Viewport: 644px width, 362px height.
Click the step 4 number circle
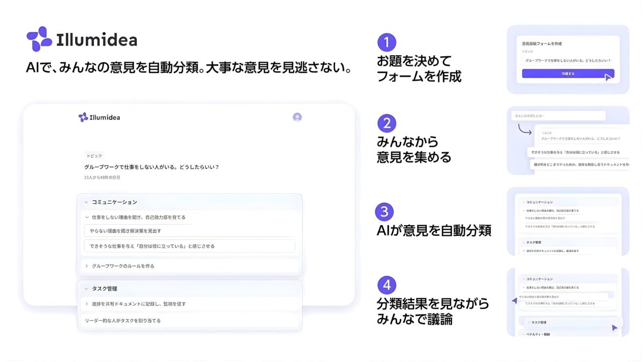[x=386, y=285]
